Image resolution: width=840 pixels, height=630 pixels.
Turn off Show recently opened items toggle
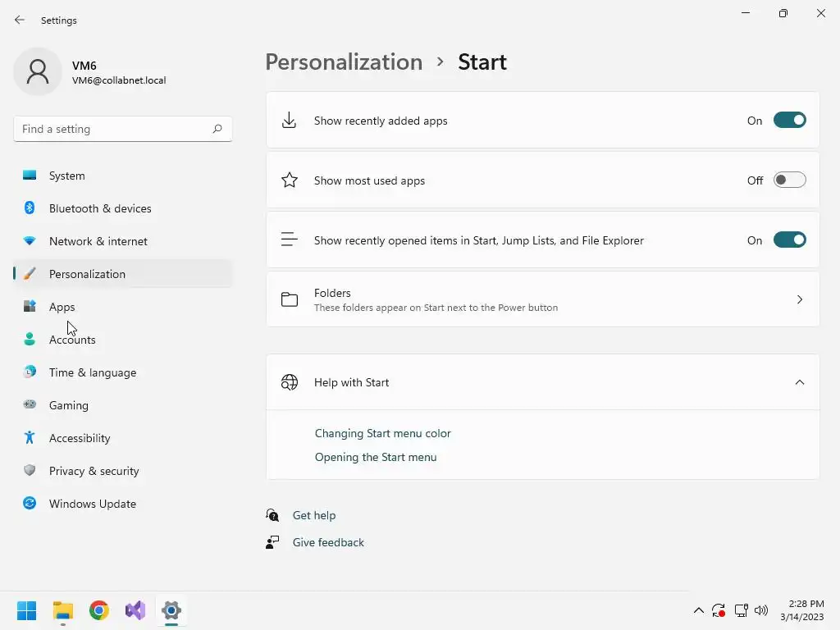[790, 240]
